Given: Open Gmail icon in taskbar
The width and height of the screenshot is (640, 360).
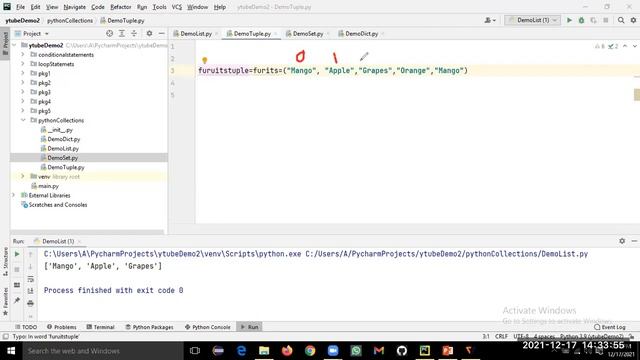Looking at the screenshot, I should tap(379, 351).
